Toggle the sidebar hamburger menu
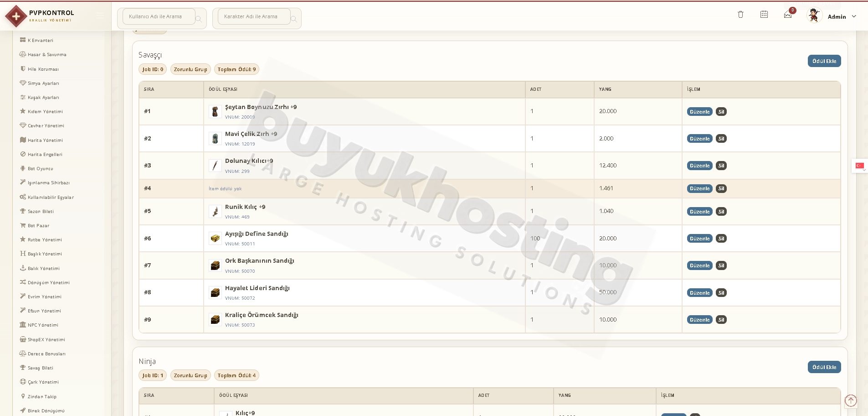 [x=100, y=16]
